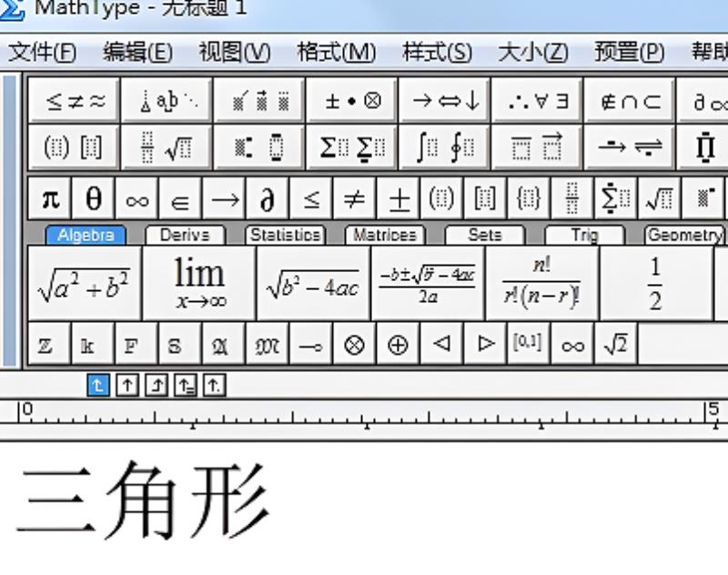
Task: Insert the theta symbol
Action: [94, 198]
